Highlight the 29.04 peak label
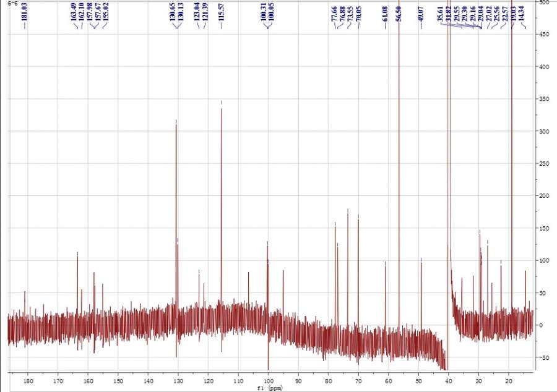 pos(481,14)
